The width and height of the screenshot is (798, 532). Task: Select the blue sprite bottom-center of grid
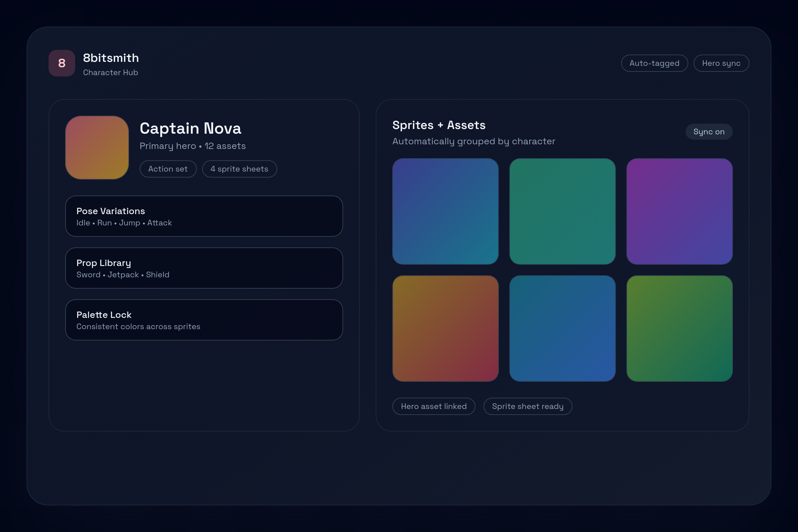[562, 328]
